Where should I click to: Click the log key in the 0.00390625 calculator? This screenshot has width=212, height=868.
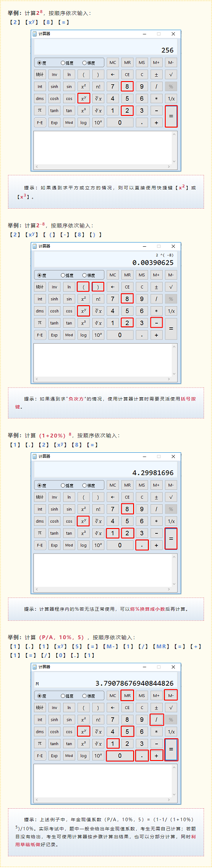pos(83,335)
